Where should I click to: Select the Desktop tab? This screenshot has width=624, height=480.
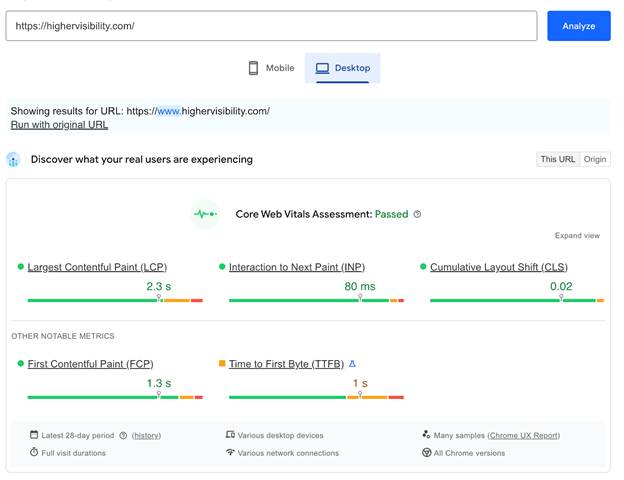[x=342, y=68]
